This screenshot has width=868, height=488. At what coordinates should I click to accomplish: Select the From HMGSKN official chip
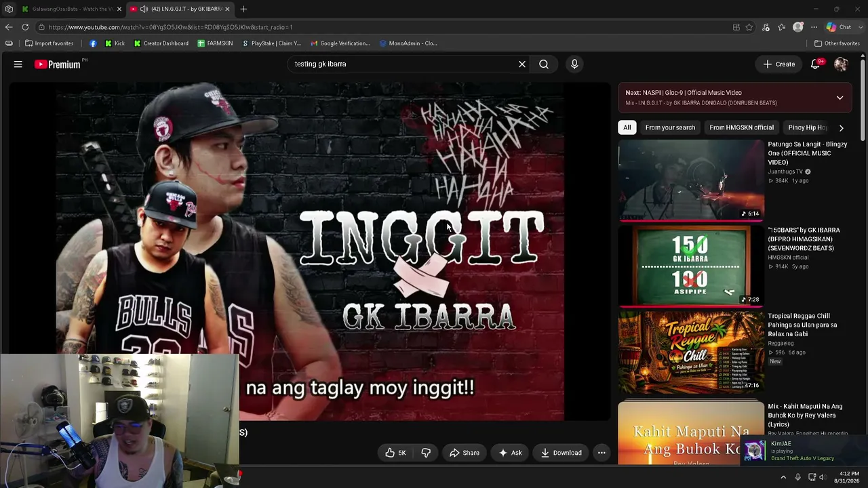point(741,127)
